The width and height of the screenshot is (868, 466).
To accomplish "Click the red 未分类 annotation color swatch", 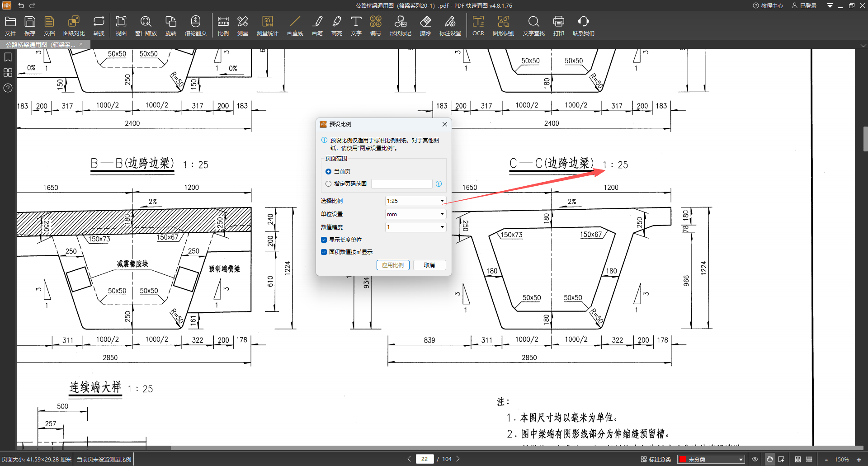I will point(683,460).
